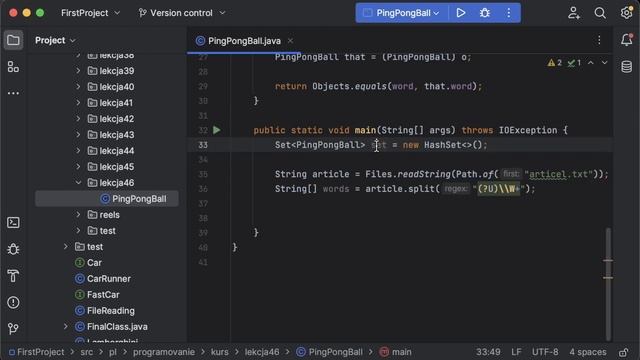The width and height of the screenshot is (640, 360).
Task: Expand the lekcja40 folder
Action: coord(78,87)
